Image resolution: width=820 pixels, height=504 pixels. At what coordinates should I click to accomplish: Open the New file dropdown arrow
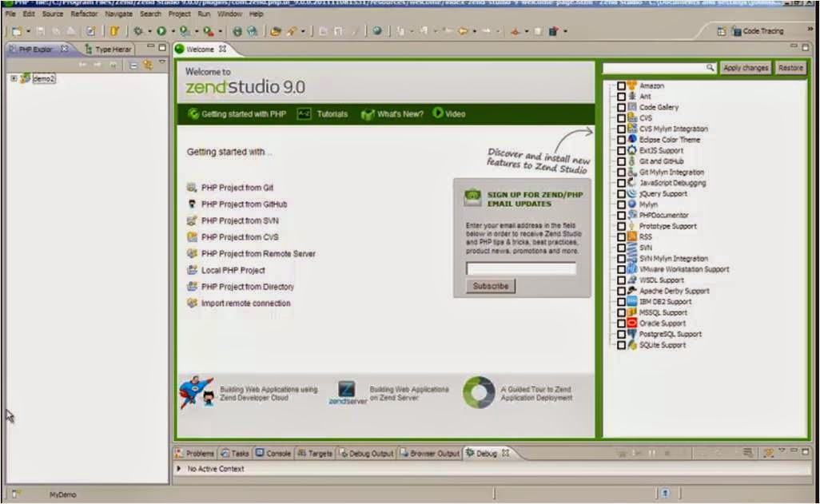tap(28, 32)
